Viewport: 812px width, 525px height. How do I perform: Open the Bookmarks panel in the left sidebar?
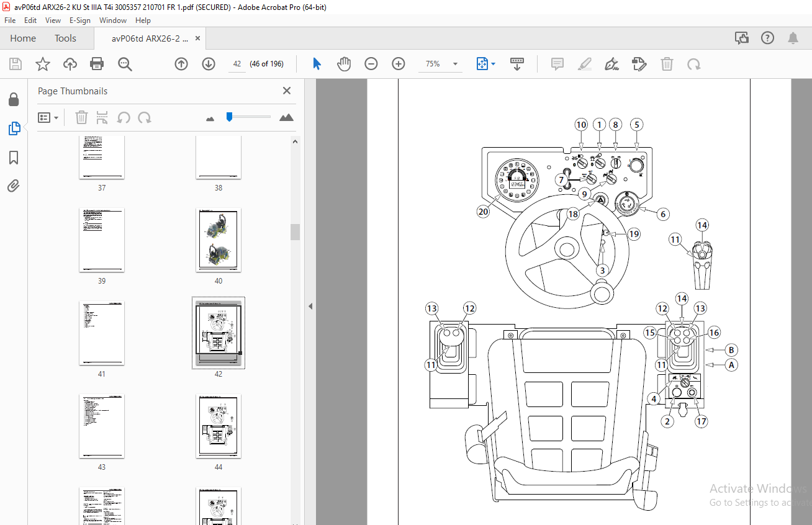14,158
